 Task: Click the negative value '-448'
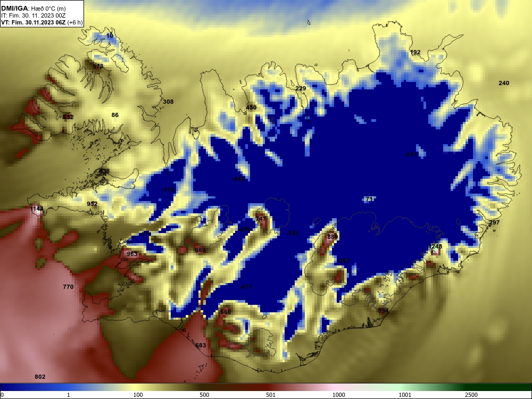tap(238, 179)
